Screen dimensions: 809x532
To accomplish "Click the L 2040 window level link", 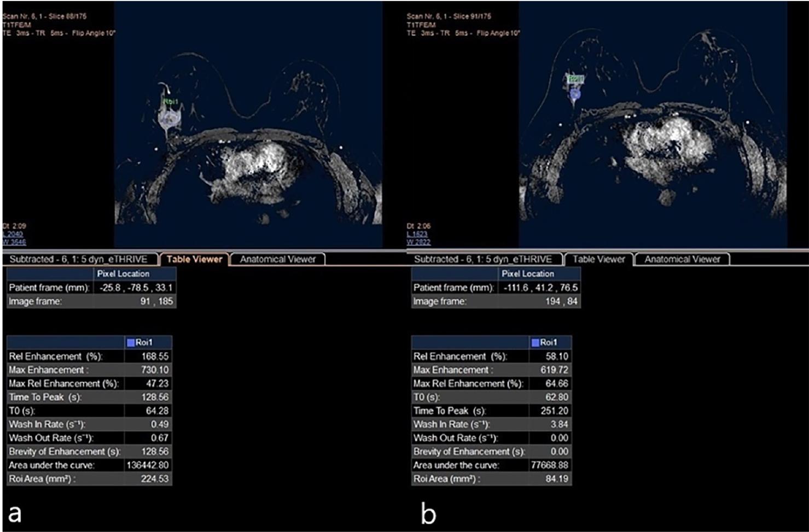I will (x=13, y=234).
